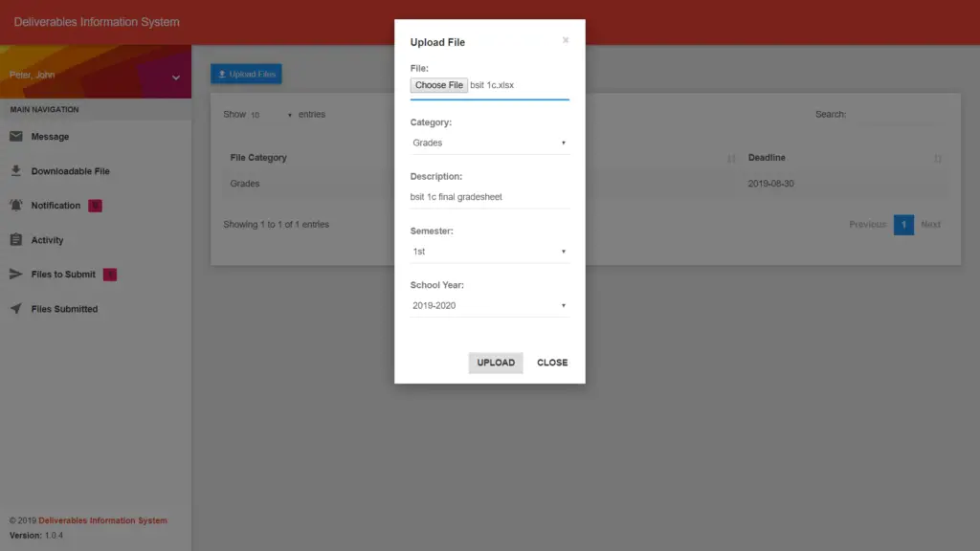Select page 1 in the pagination

(903, 224)
